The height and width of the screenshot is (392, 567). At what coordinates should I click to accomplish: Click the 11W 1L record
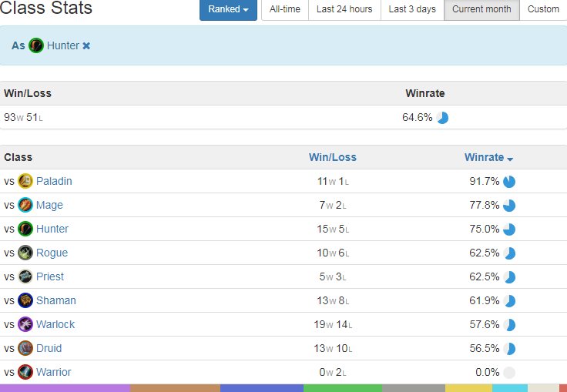point(333,181)
